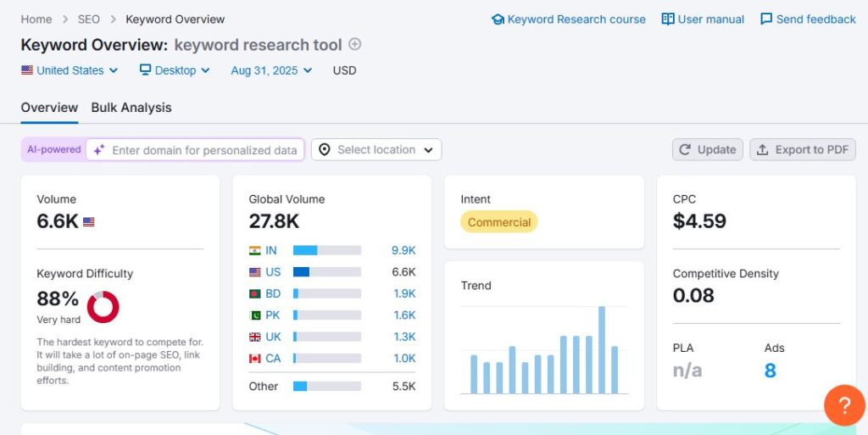Screen dimensions: 868x435
Task: Click the User manual book icon
Action: pos(668,20)
